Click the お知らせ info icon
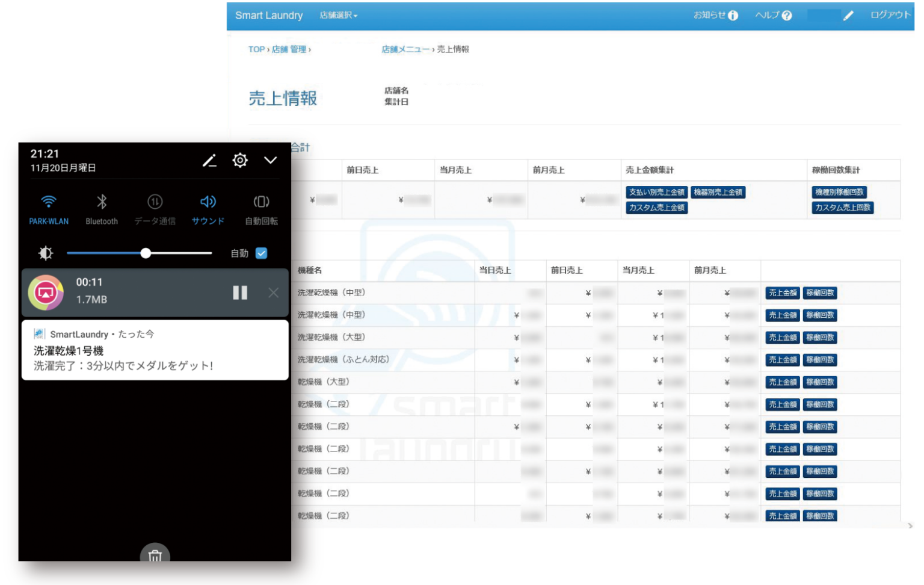This screenshot has width=924, height=585. click(733, 16)
